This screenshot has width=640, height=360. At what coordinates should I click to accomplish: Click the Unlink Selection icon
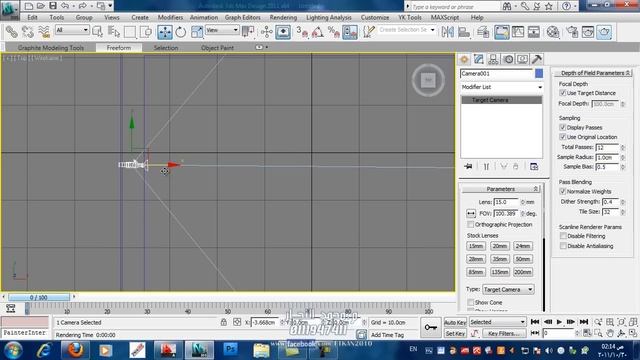point(28,32)
